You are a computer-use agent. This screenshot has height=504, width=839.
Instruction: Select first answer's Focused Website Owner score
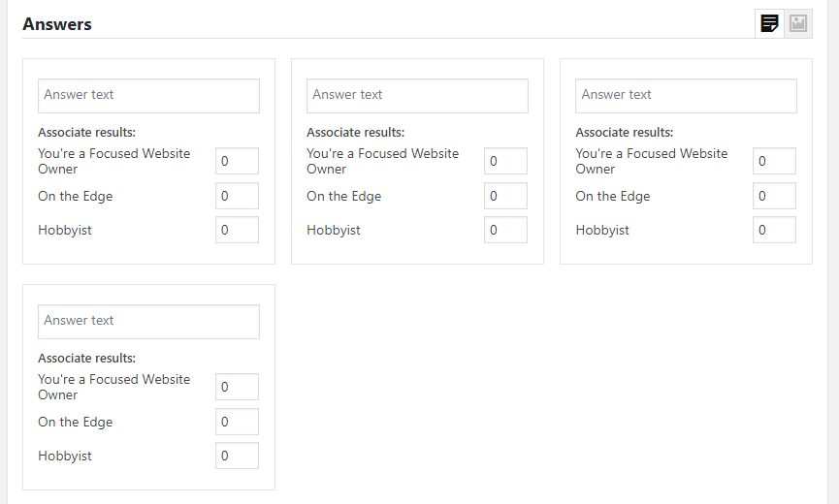[x=237, y=161]
